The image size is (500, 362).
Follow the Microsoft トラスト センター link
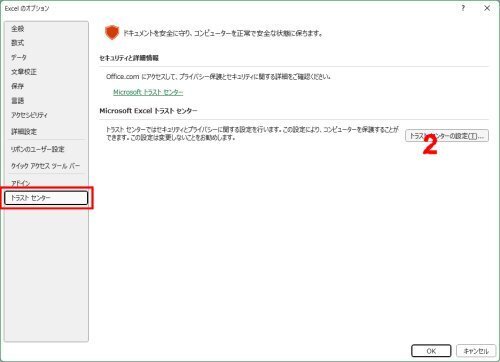148,92
